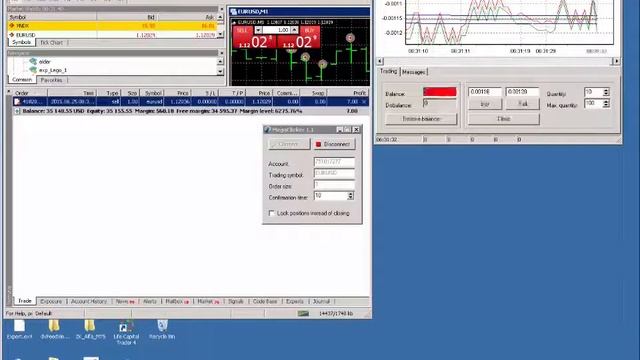Select the selected sell order row type cell
The height and width of the screenshot is (360, 640).
click(x=109, y=102)
